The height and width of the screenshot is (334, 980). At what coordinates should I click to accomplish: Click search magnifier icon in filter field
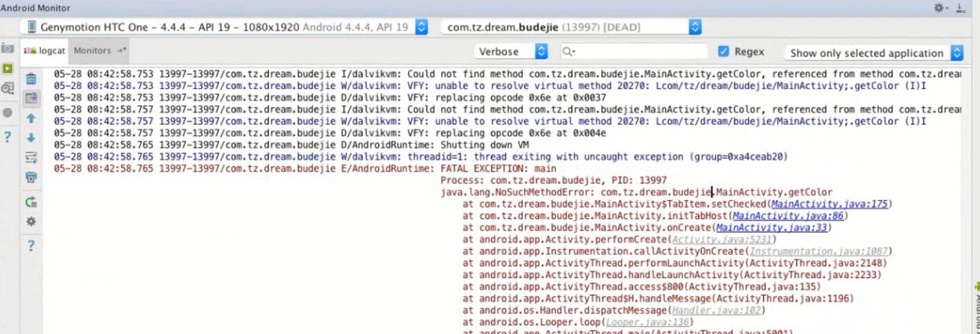(568, 52)
